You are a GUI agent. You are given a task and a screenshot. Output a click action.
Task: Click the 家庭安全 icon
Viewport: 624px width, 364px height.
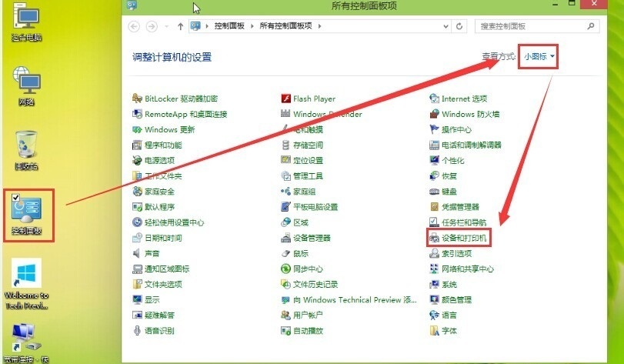(137, 192)
